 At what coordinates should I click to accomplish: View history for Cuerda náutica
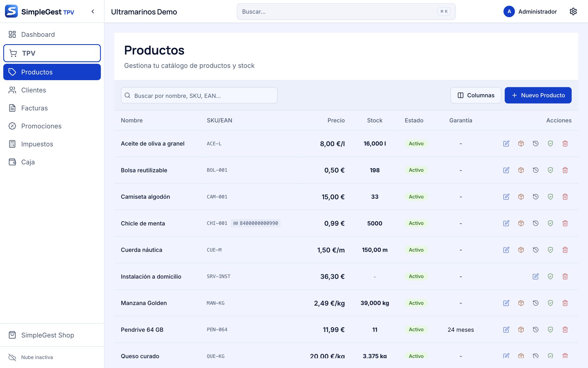[x=535, y=250]
